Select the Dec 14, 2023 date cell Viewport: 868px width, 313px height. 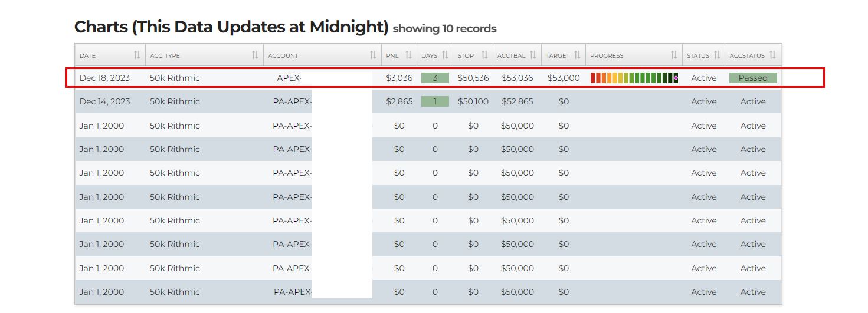point(104,101)
